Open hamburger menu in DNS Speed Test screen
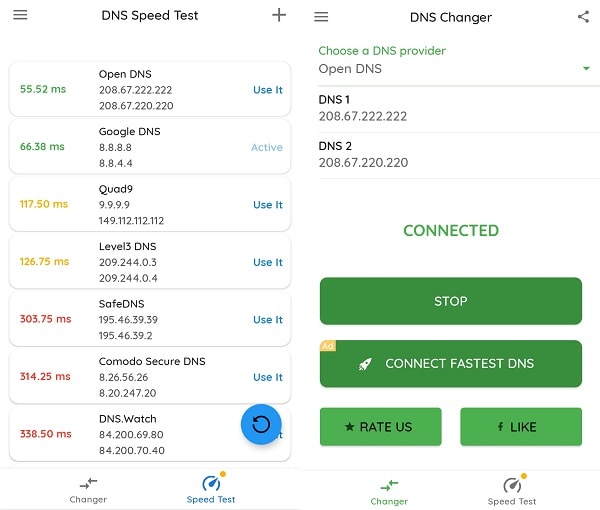The image size is (600, 510). [x=20, y=15]
